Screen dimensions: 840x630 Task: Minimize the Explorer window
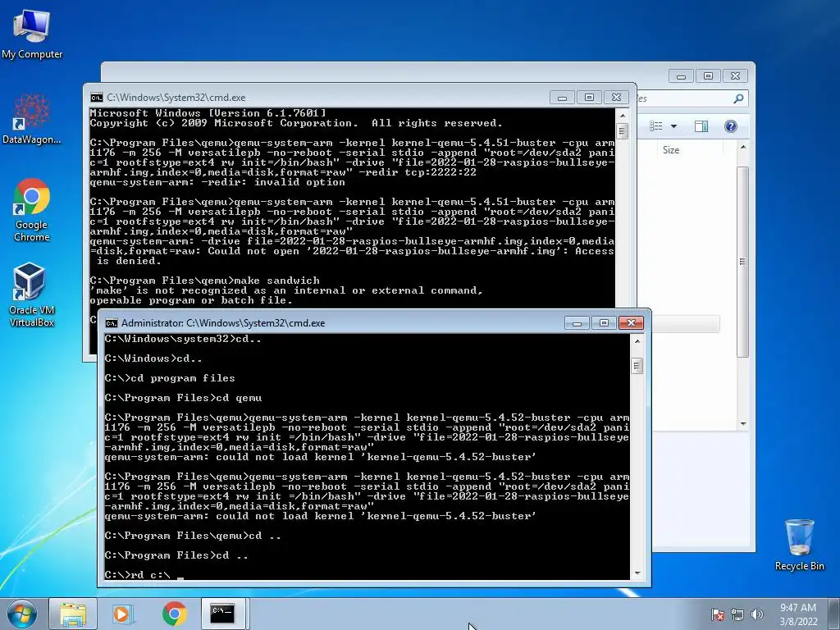(681, 76)
